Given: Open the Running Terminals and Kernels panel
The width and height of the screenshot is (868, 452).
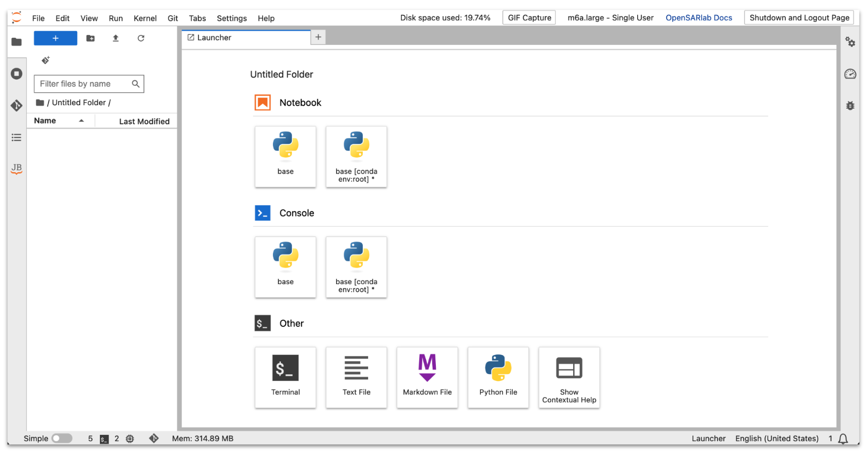Looking at the screenshot, I should (16, 74).
